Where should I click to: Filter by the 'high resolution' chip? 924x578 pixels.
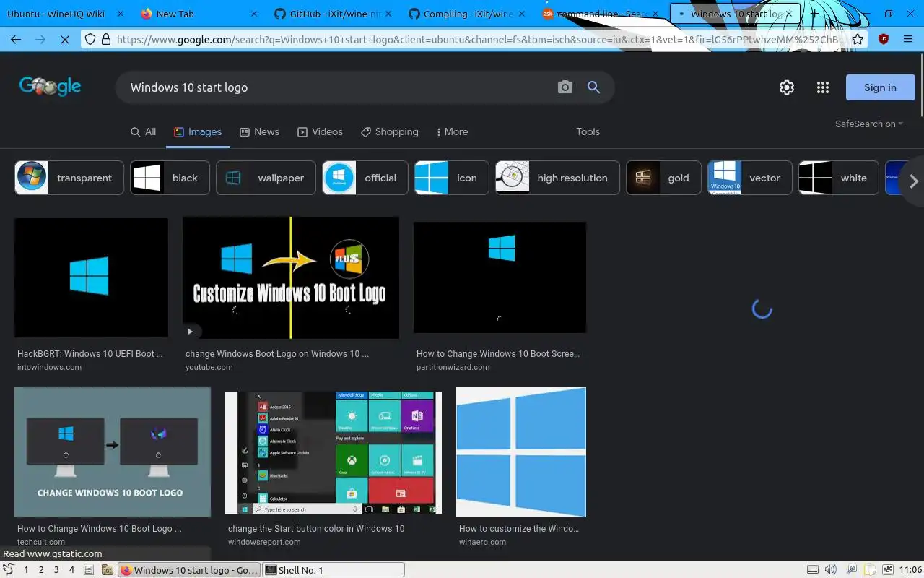557,178
